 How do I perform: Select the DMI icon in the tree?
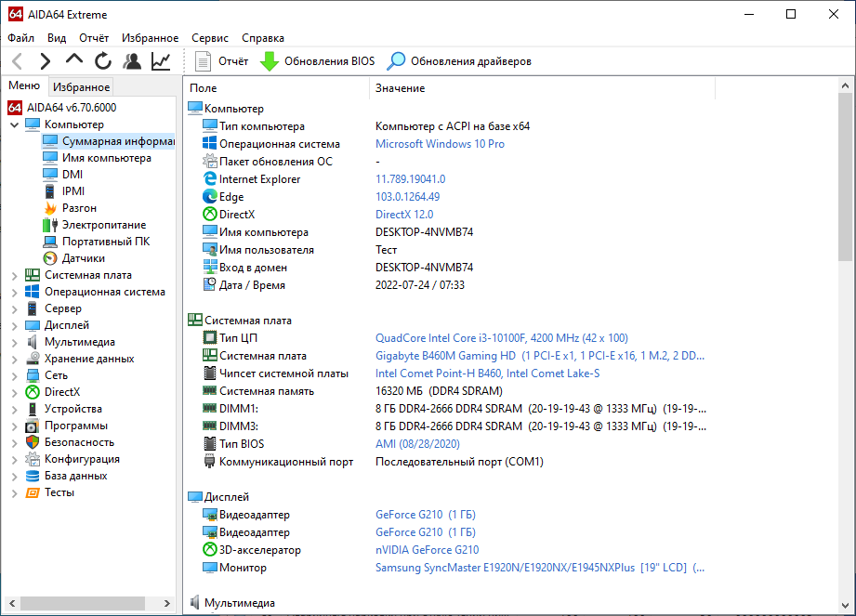click(49, 174)
